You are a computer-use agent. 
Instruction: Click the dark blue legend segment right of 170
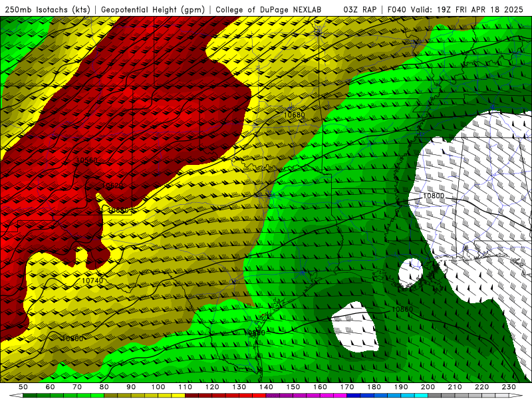(354, 396)
